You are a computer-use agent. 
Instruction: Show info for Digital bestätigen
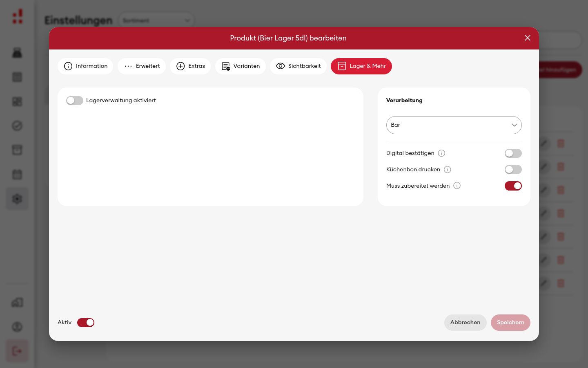point(441,153)
